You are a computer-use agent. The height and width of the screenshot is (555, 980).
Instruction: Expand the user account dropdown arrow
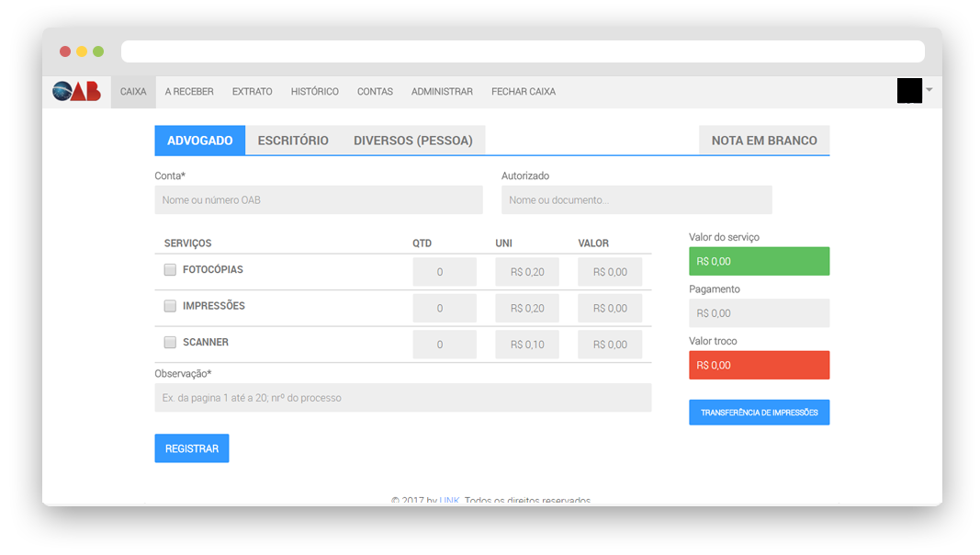tap(929, 90)
